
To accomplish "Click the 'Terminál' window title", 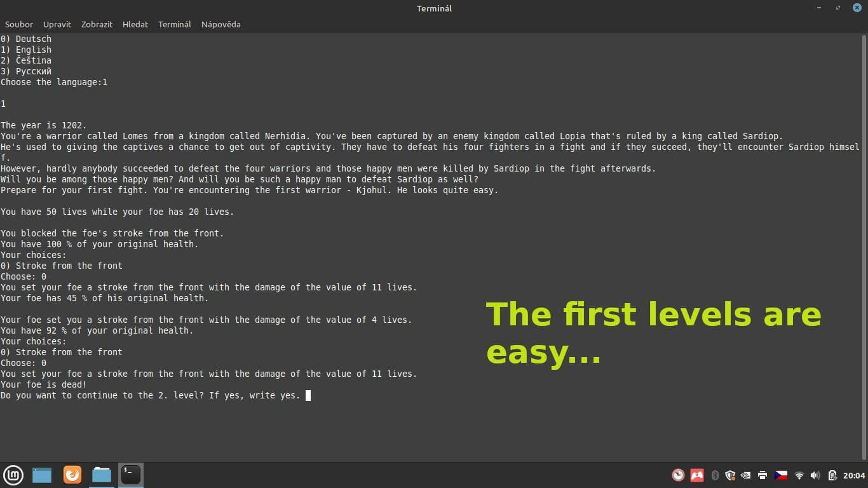I will tap(435, 8).
